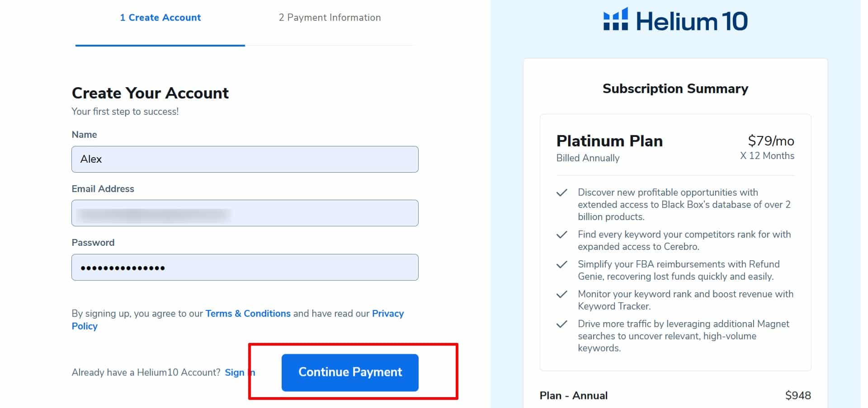Click checkmark beside Cerebro keyword feature
This screenshot has height=408, width=868.
pyautogui.click(x=561, y=235)
